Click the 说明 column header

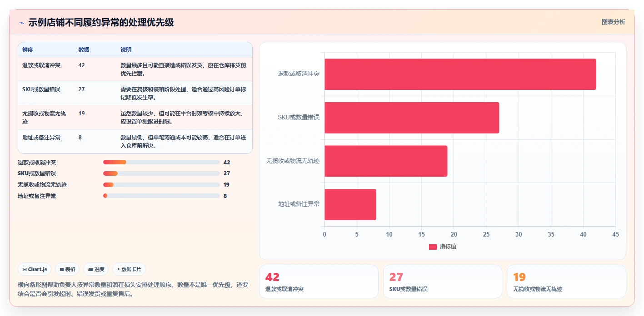coord(126,50)
